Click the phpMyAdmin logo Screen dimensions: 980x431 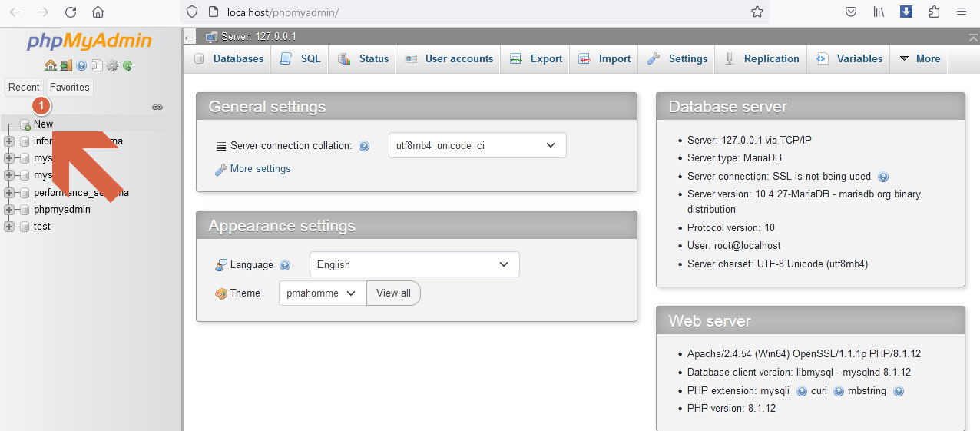pos(89,41)
